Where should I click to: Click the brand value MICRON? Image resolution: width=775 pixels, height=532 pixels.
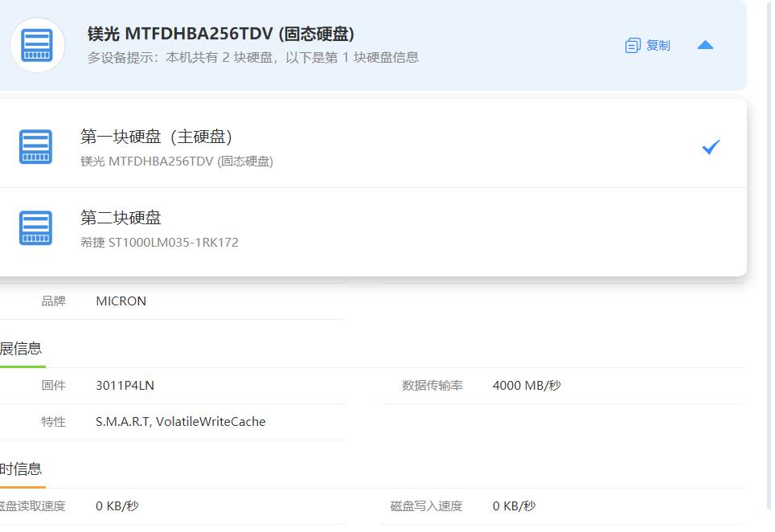121,301
